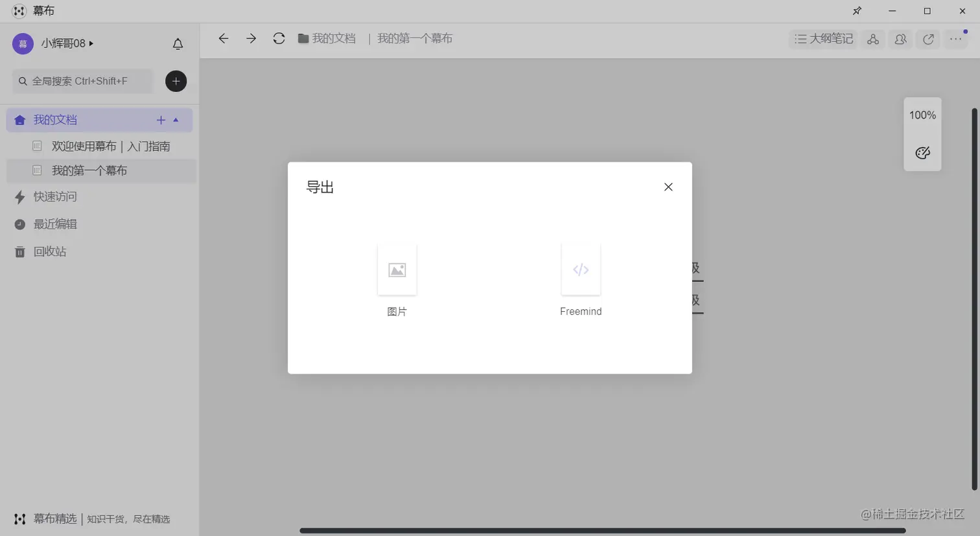The width and height of the screenshot is (980, 536).
Task: Click the global search input field
Action: (x=81, y=81)
